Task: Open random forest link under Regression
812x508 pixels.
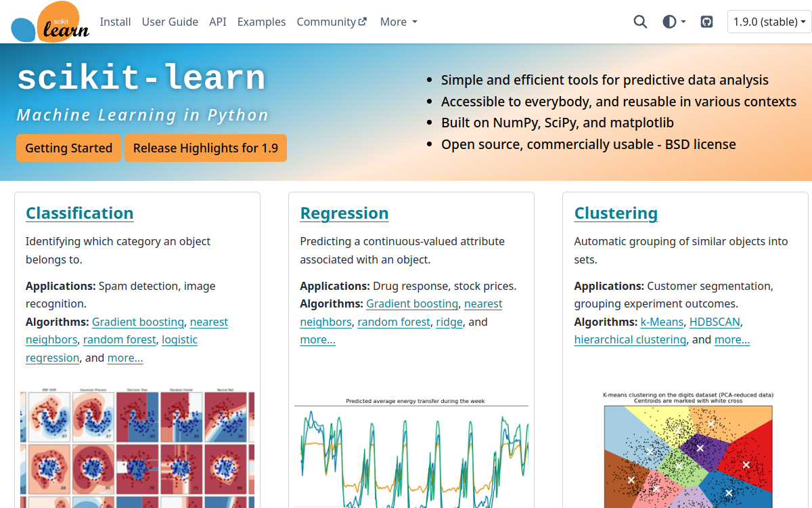Action: [394, 322]
